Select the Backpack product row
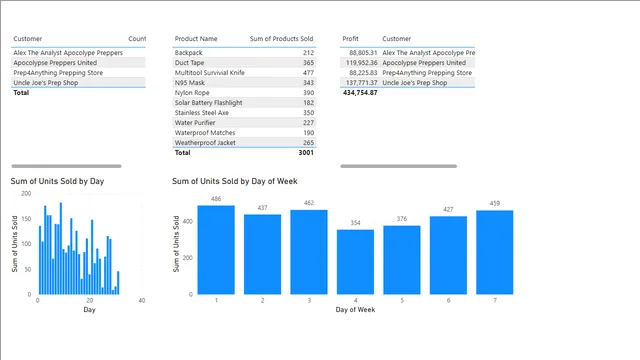 (x=244, y=53)
